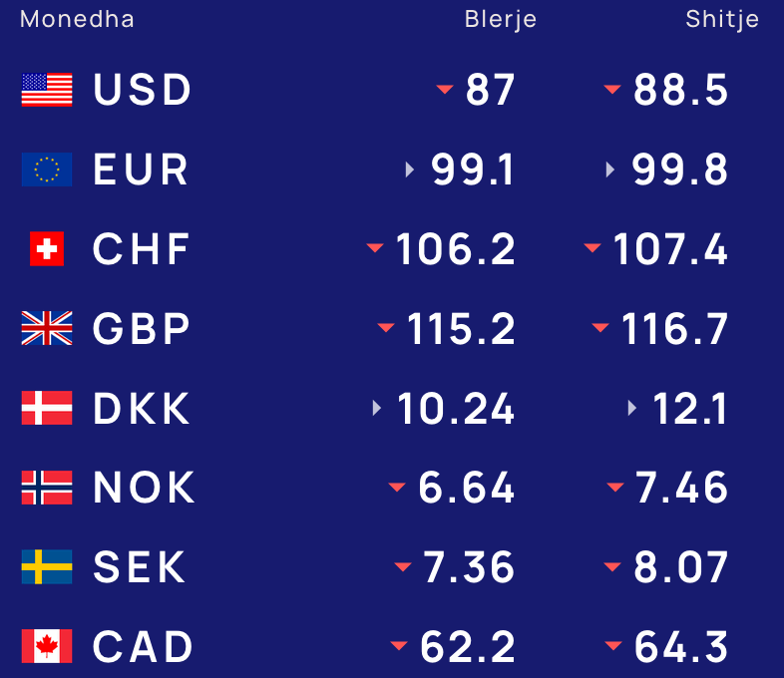Select the Shitje column header
This screenshot has height=678, width=784.
(x=722, y=20)
